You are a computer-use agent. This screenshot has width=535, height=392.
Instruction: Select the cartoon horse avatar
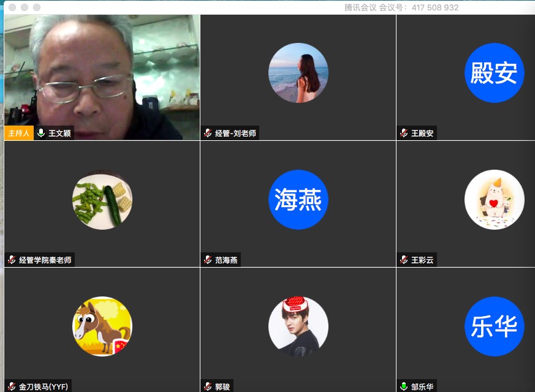(102, 326)
